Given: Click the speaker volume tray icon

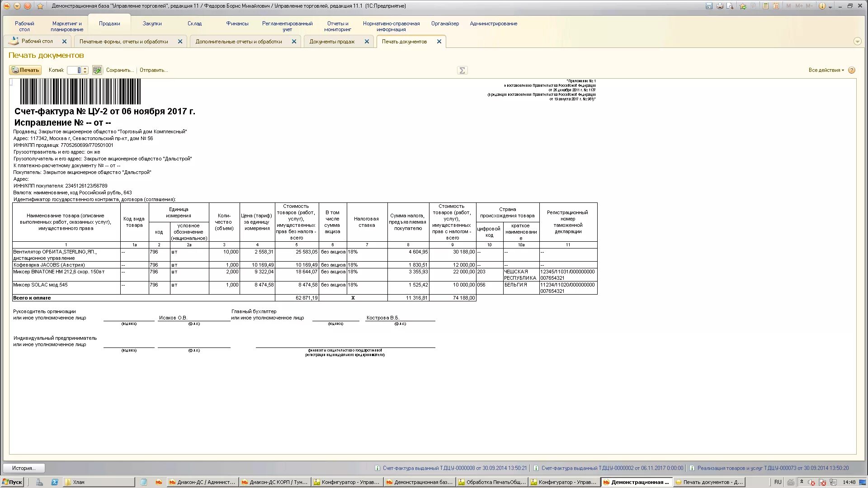Looking at the screenshot, I should (x=811, y=482).
